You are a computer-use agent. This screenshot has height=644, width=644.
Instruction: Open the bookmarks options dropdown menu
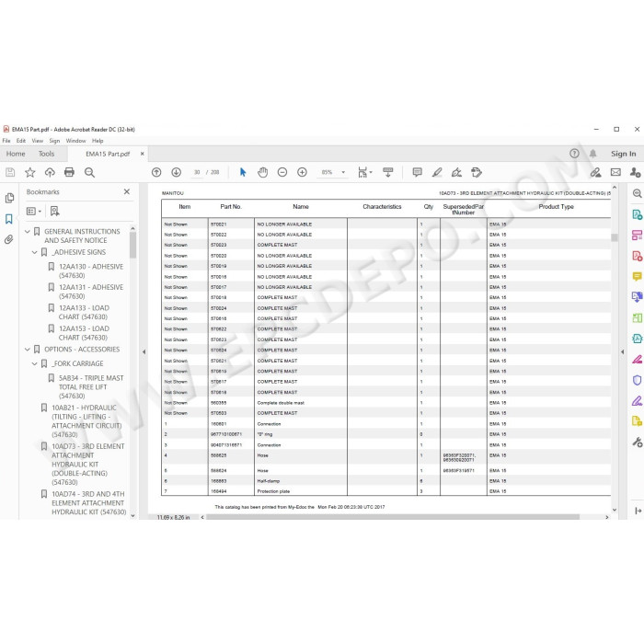[x=34, y=211]
